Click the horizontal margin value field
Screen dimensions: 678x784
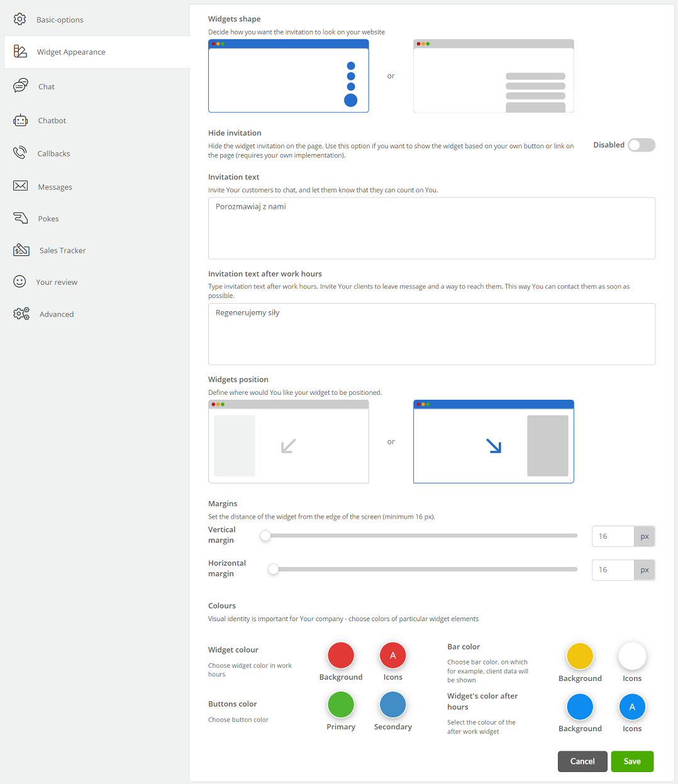click(x=613, y=570)
